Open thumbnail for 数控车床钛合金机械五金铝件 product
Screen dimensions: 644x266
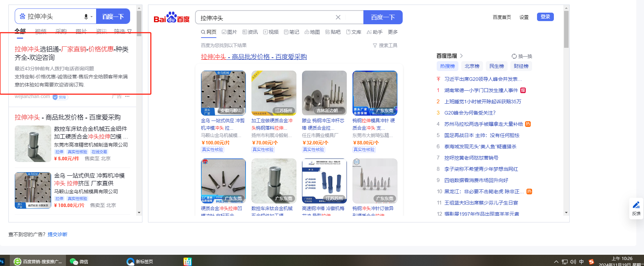(x=33, y=143)
